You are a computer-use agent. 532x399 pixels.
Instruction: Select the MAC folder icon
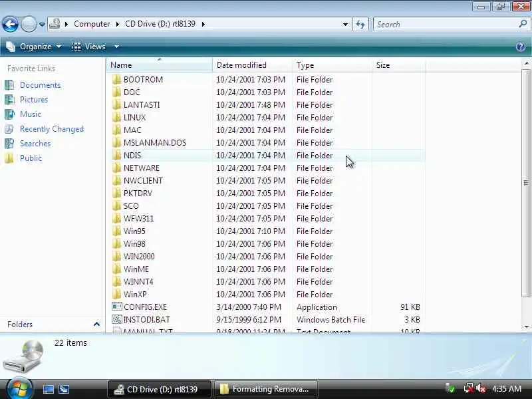[x=116, y=130]
